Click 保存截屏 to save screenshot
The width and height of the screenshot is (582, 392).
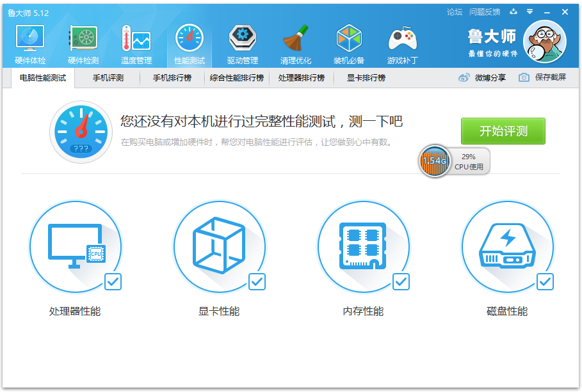pos(543,77)
